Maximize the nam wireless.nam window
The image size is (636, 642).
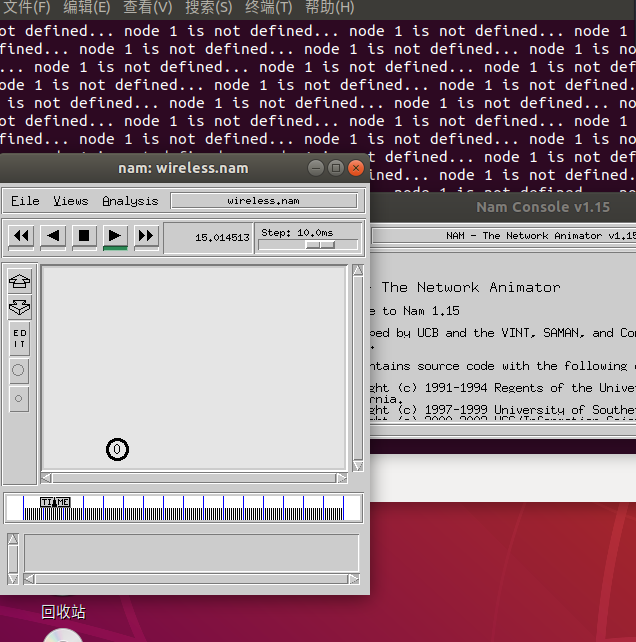[336, 168]
